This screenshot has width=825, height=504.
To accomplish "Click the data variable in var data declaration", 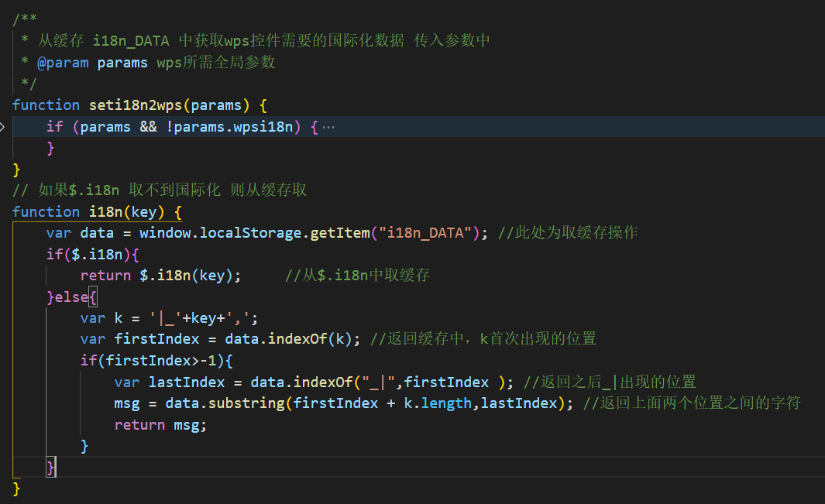I will click(x=97, y=233).
